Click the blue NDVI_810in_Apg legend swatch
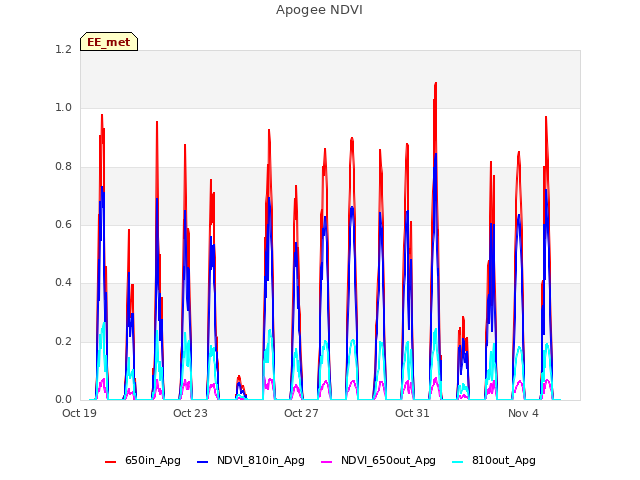Screen dimensions: 640x480 coord(202,462)
